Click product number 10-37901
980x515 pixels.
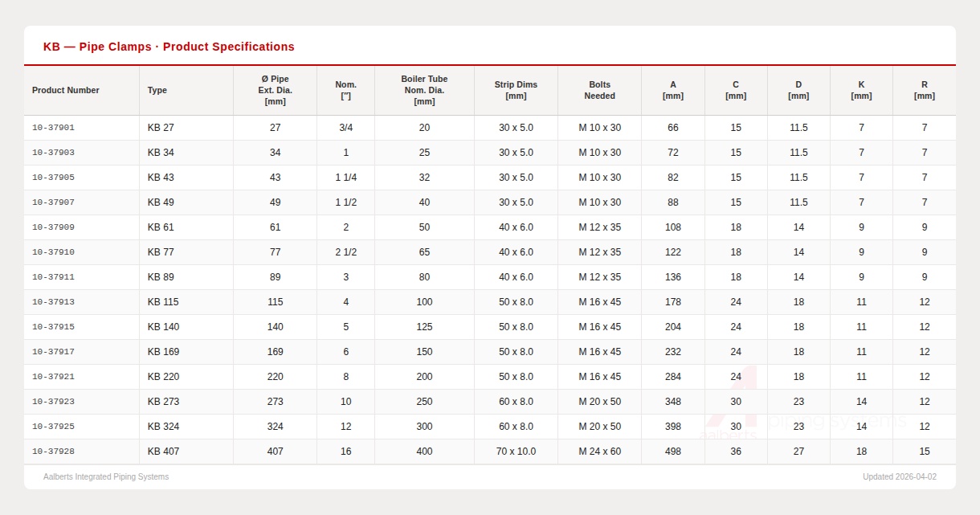coord(53,128)
